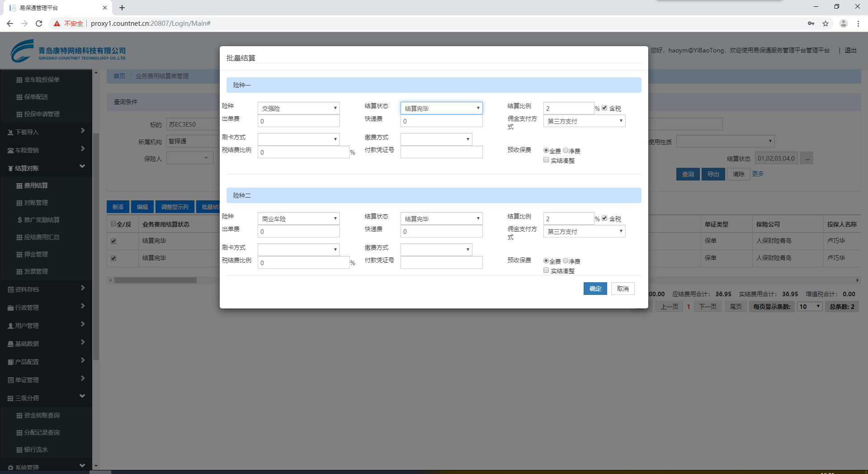868x474 pixels.
Task: Open the 交强险 险种 dropdown
Action: [299, 108]
